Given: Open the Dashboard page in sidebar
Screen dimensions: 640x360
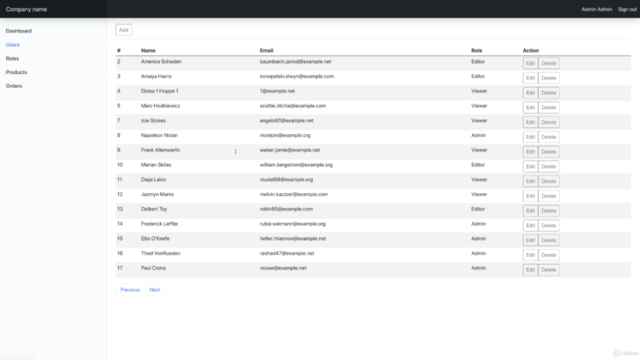Looking at the screenshot, I should pyautogui.click(x=19, y=31).
